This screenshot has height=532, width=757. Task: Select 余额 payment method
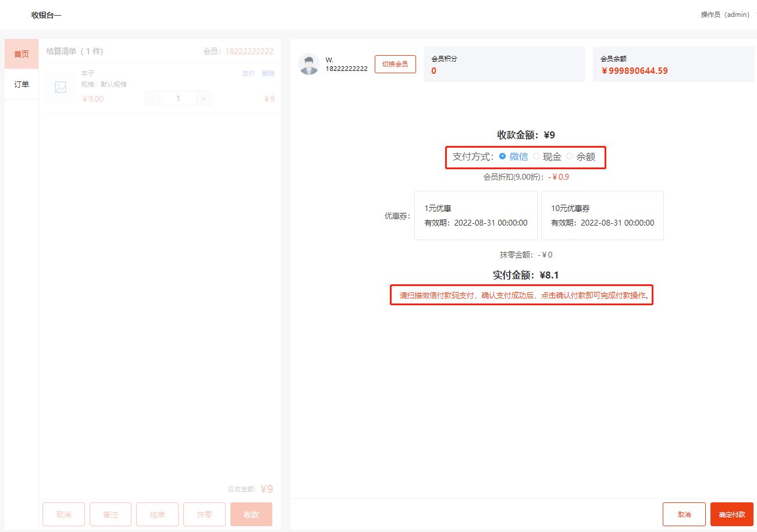coord(570,156)
